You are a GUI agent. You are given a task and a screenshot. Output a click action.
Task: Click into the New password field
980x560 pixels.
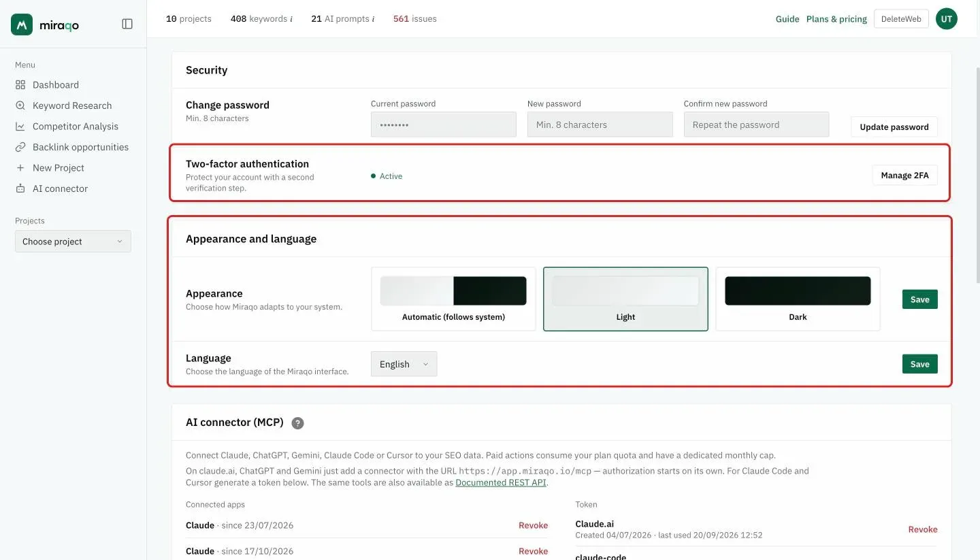600,125
